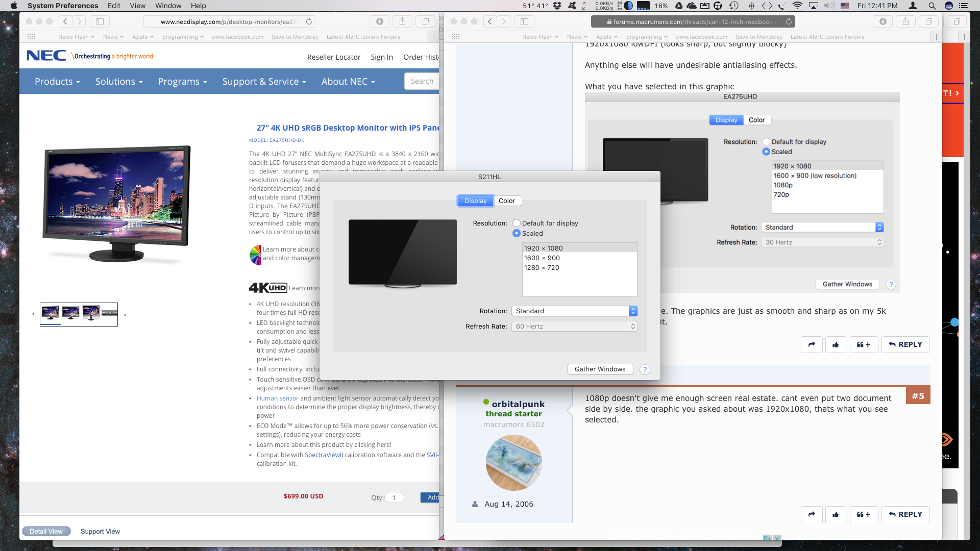Expand Support & Service menu on NEC site
The width and height of the screenshot is (980, 551).
264,82
